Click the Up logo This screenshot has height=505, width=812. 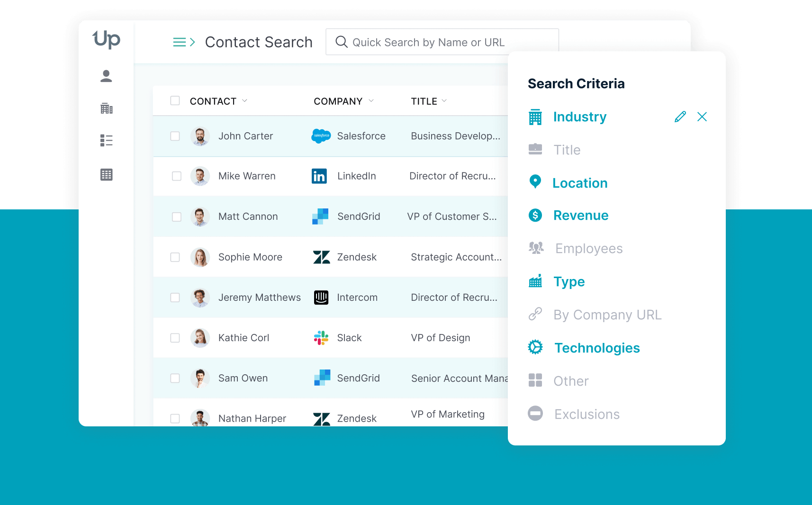[x=107, y=39]
